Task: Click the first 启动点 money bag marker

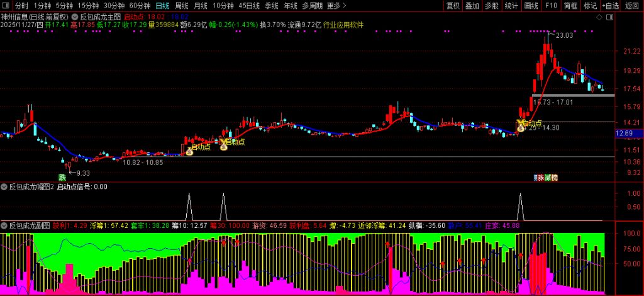Action: click(x=189, y=151)
